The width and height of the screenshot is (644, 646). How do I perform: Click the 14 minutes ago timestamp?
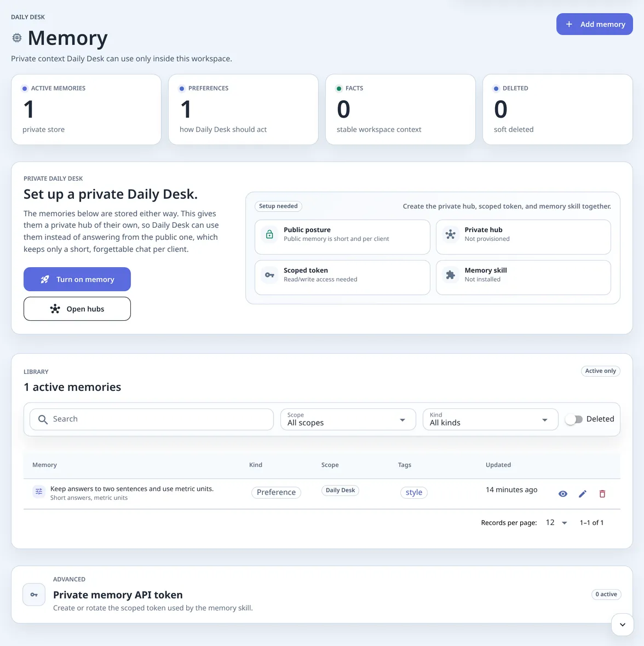pos(511,489)
